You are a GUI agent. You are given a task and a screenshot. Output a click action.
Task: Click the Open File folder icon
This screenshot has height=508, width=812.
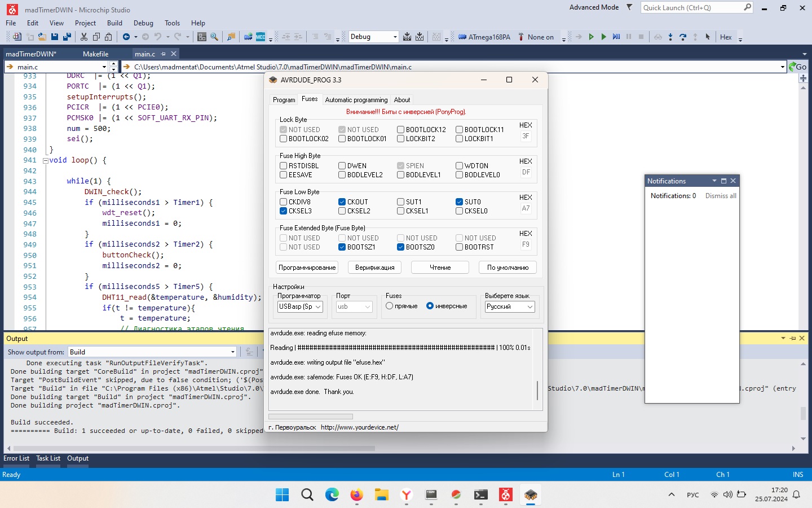[x=42, y=37]
